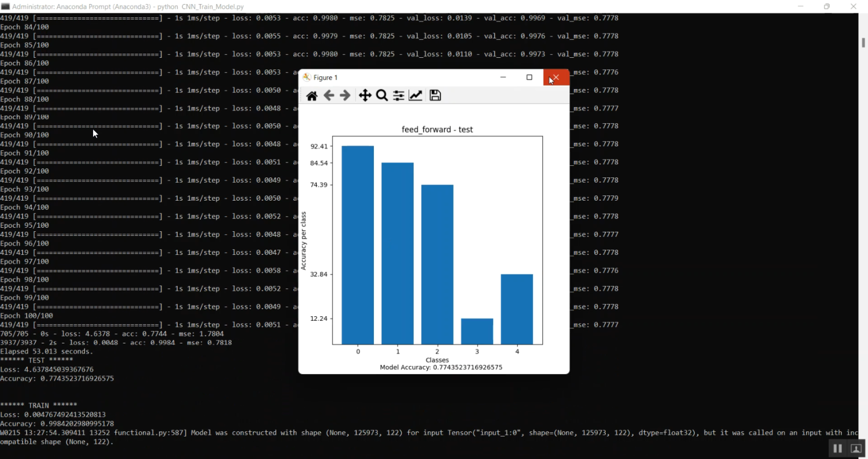
Task: Open the edit axis and curve parameters tool
Action: tap(415, 96)
